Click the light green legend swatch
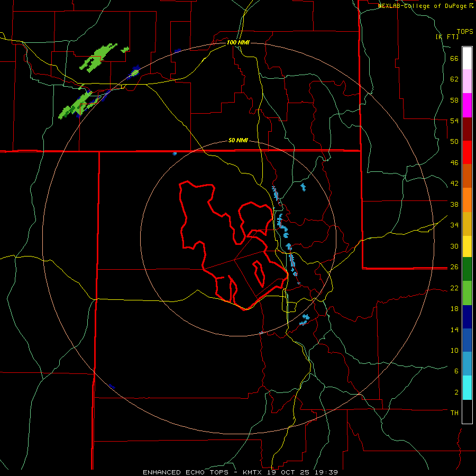Viewport: 476px width, 476px height. 467,293
